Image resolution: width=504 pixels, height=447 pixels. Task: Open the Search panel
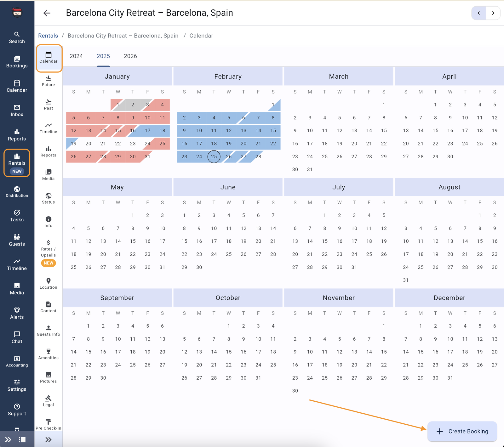pos(17,37)
